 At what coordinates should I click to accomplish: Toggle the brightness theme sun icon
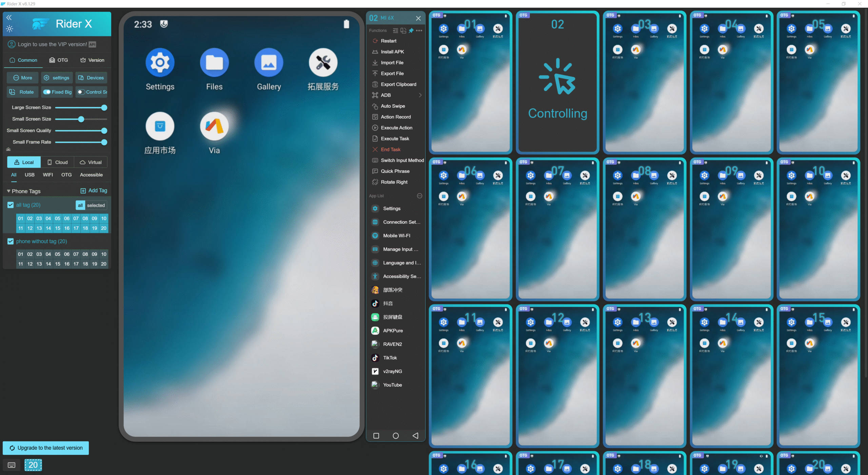[x=9, y=29]
